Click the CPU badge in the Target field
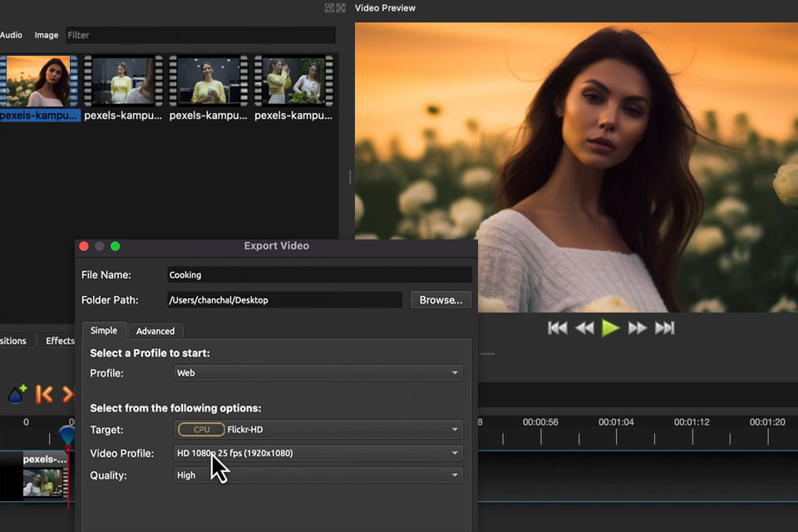Screen dimensions: 798x532 pos(201,429)
